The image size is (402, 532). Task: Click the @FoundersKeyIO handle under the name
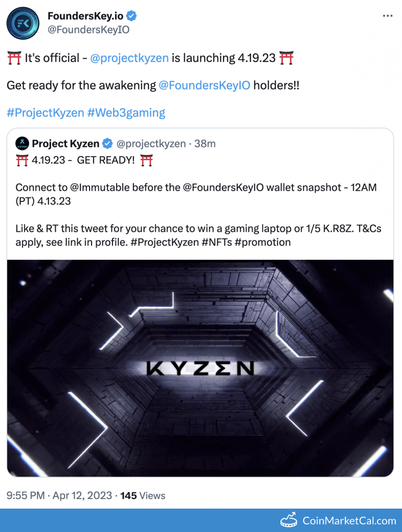(x=88, y=29)
